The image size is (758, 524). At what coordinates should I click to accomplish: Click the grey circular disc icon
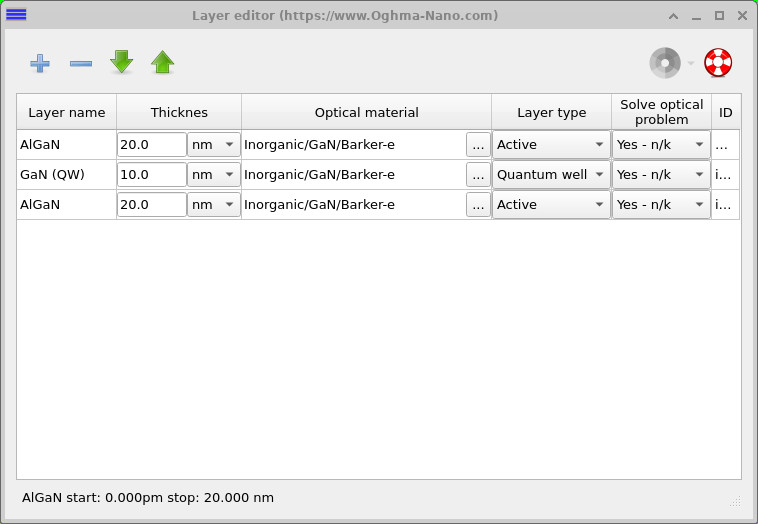665,62
